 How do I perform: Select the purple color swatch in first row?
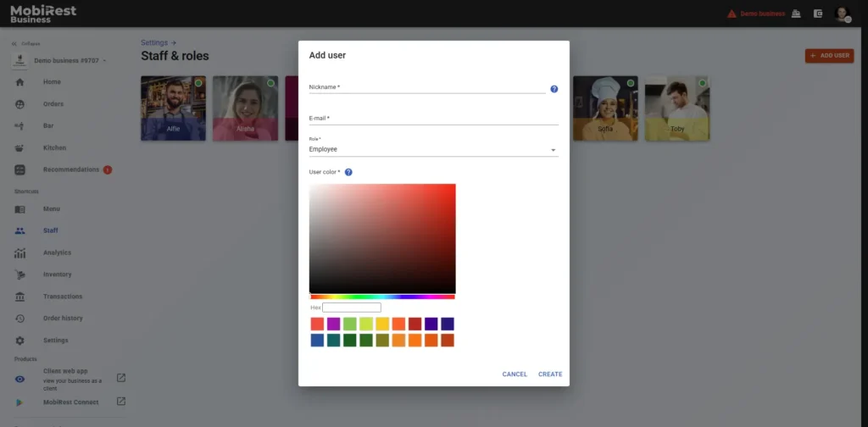click(x=333, y=324)
